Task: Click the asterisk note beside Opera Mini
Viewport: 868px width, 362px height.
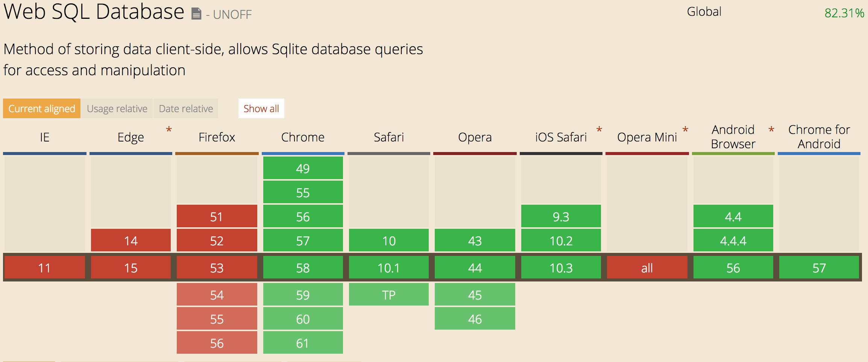Action: 685,130
